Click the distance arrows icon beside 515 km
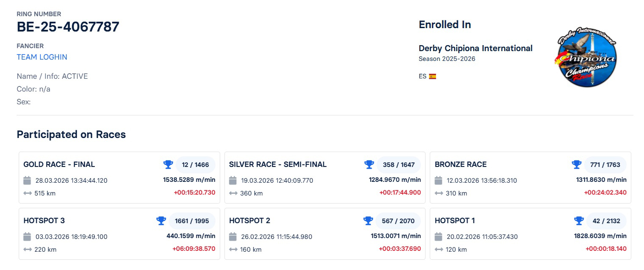 (x=27, y=193)
